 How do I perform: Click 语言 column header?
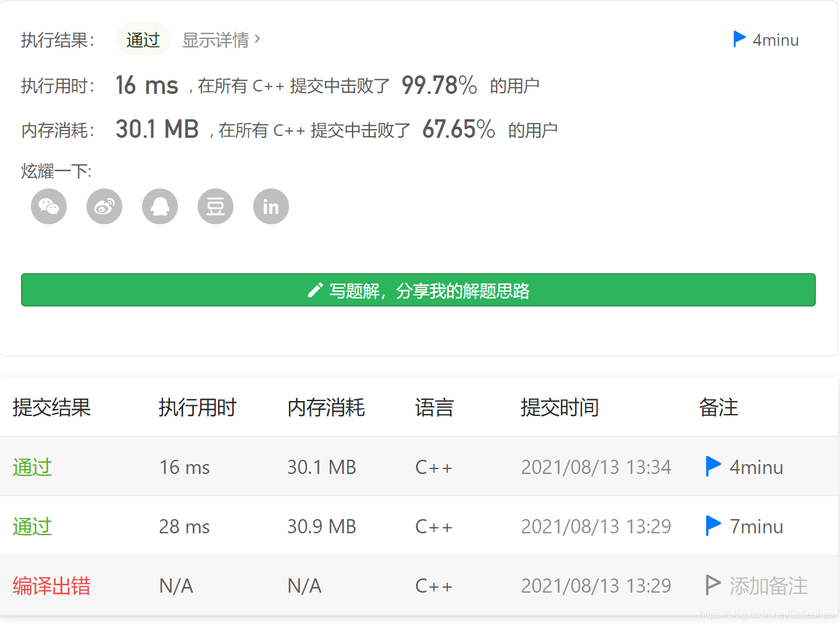point(435,407)
